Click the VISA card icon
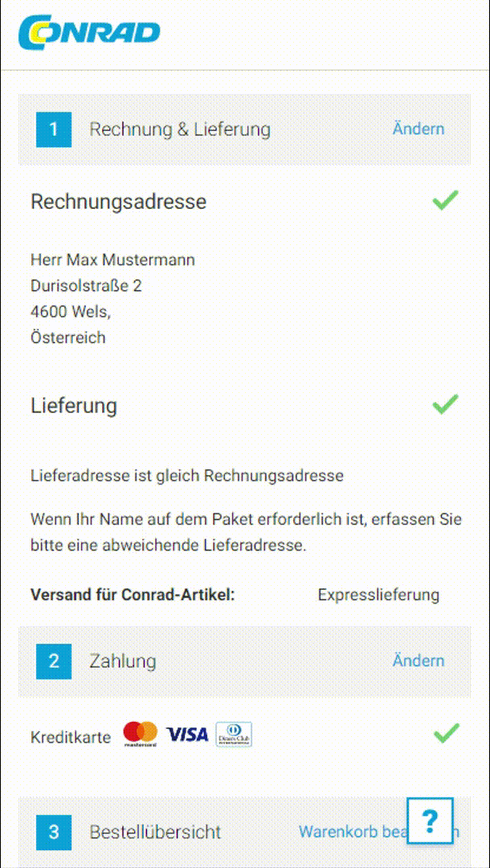Screen dimensions: 490x868 [187, 735]
